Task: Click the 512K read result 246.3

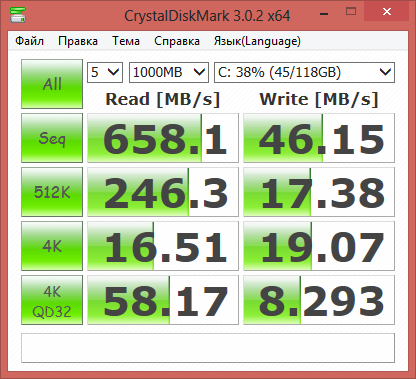Action: pyautogui.click(x=163, y=192)
